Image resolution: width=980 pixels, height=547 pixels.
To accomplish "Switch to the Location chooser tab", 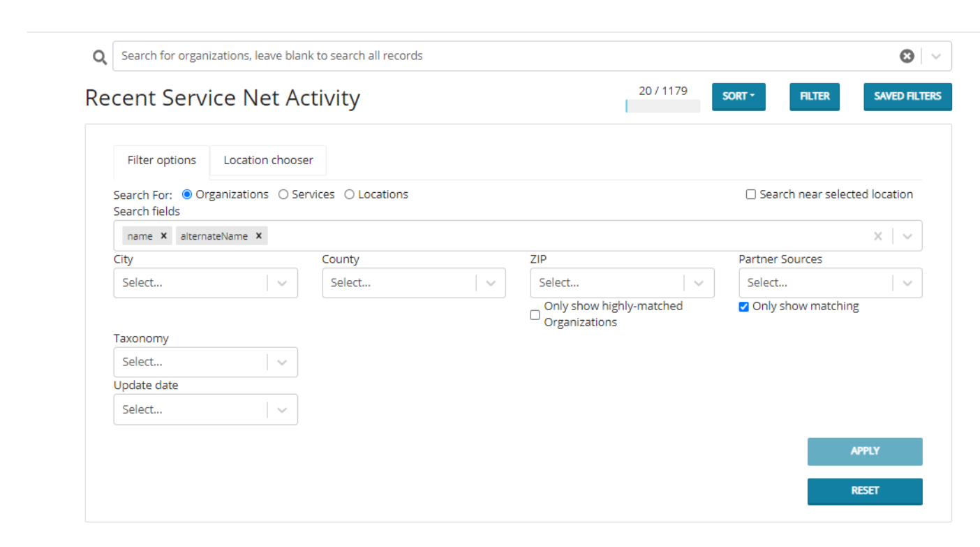I will pyautogui.click(x=268, y=160).
